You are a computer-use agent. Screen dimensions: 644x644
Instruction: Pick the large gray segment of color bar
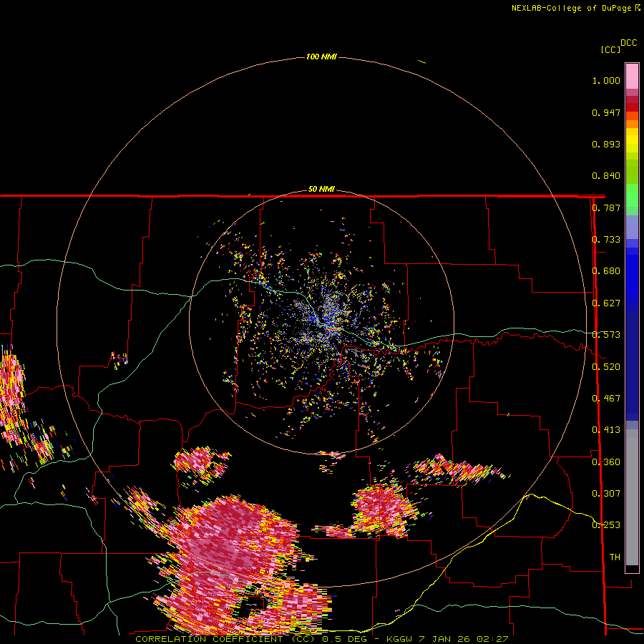tap(632, 497)
